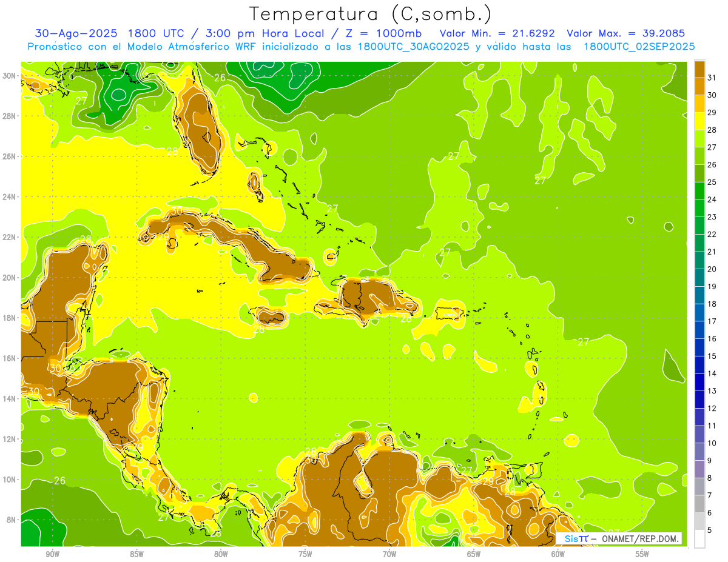
Task: Click the 55W longitude axis label
Action: (642, 554)
